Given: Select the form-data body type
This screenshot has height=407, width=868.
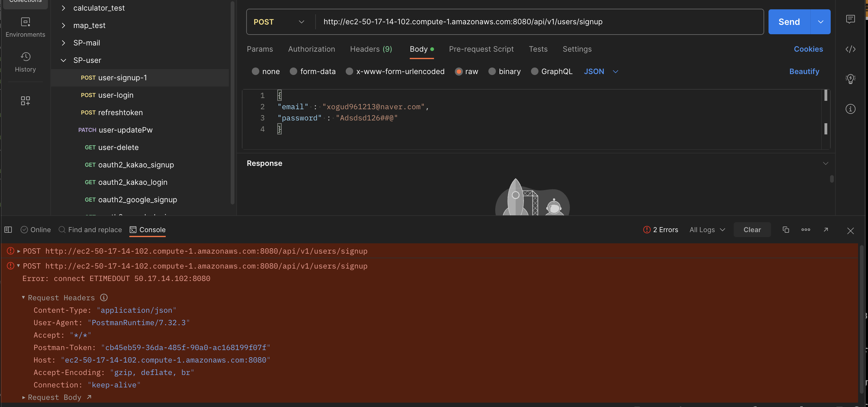Looking at the screenshot, I should [293, 72].
